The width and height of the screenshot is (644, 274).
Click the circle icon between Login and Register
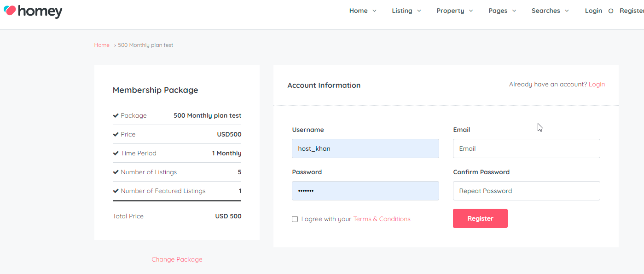611,11
